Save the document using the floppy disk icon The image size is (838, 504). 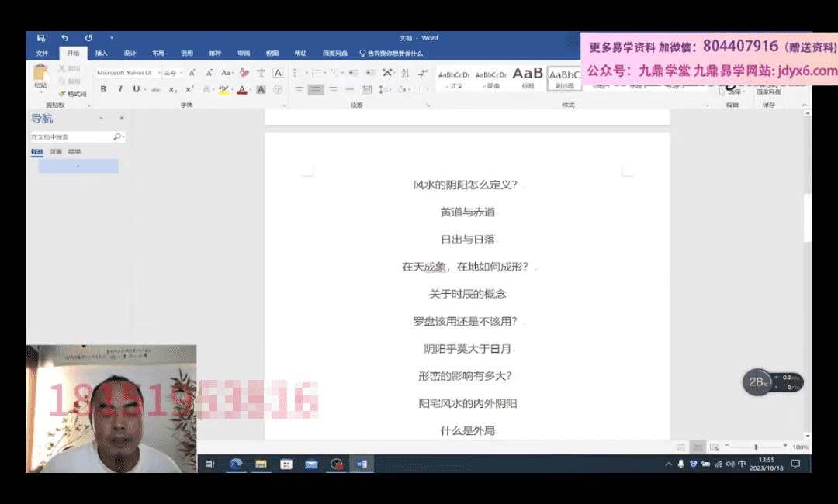[x=41, y=38]
